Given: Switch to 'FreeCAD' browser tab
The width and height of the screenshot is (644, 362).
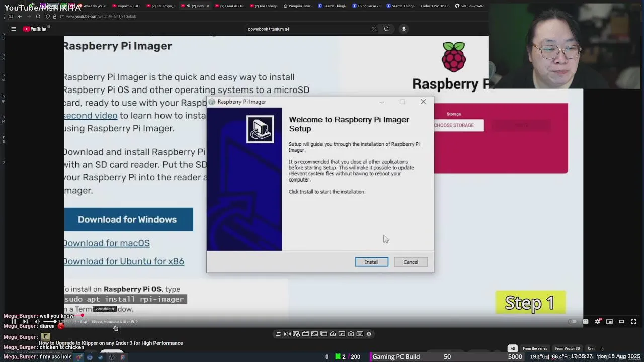Looking at the screenshot, I should 229,6.
